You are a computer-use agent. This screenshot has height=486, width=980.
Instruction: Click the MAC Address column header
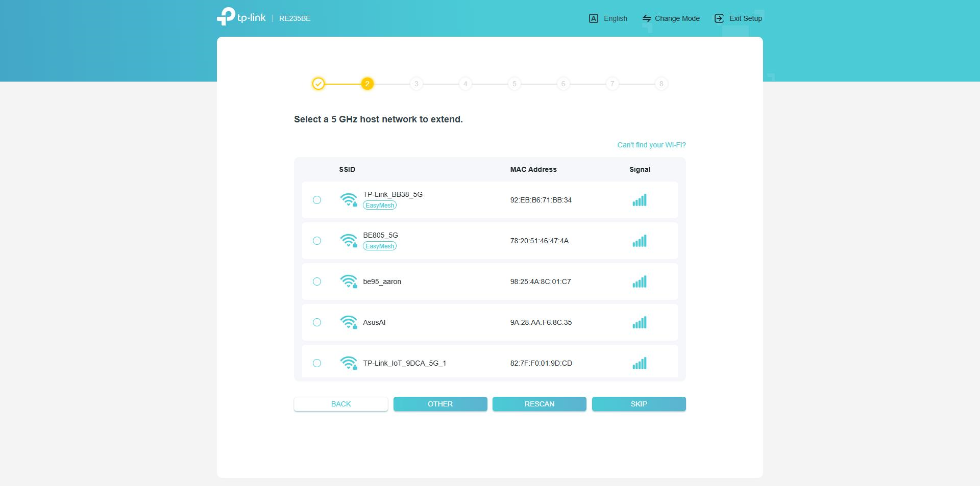point(533,169)
